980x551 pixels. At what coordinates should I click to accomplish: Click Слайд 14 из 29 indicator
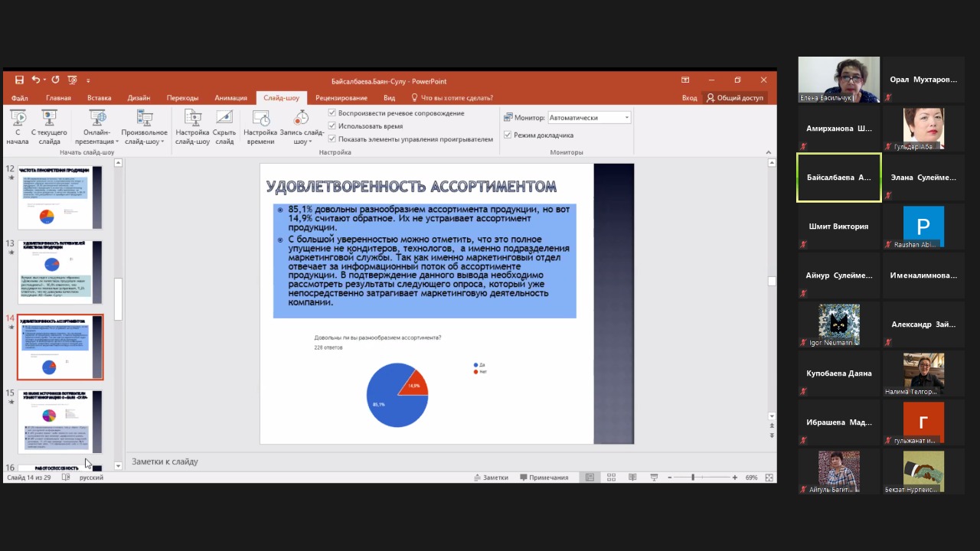coord(28,478)
